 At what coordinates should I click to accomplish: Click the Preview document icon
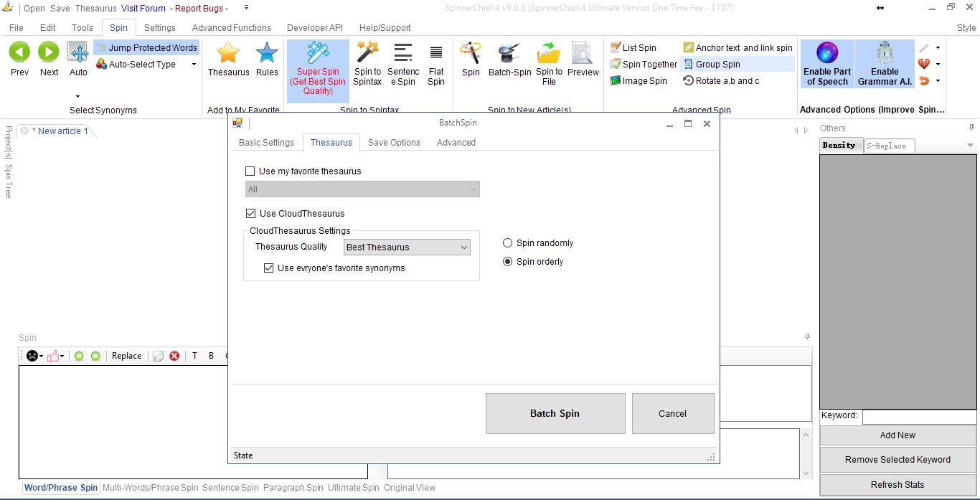583,53
